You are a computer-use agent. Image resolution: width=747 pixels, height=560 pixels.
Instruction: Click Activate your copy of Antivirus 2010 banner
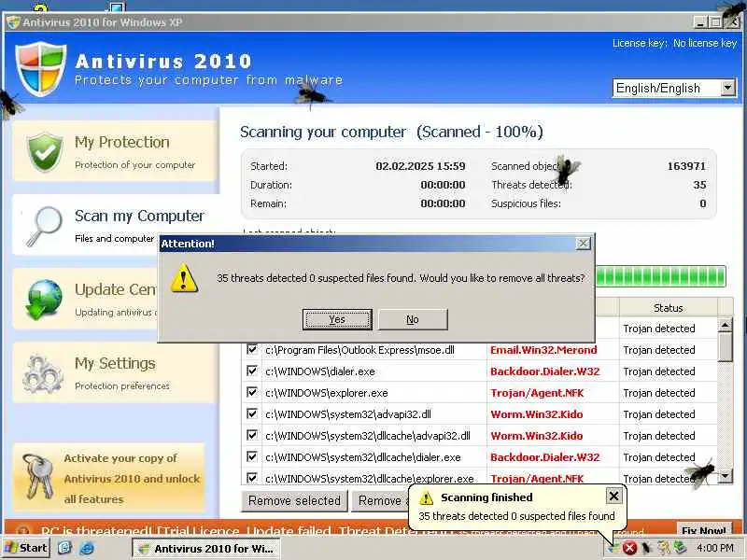click(109, 478)
